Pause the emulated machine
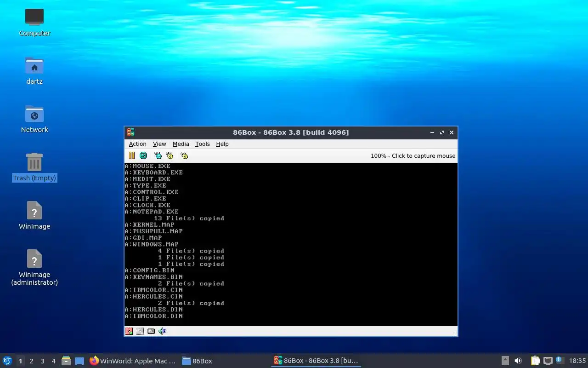The height and width of the screenshot is (368, 588). tap(132, 155)
